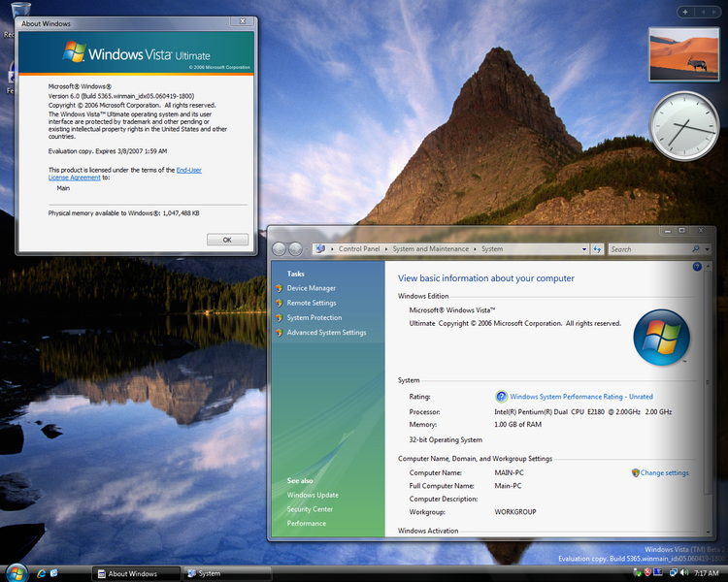728x582 pixels.
Task: Go back in the System window
Action: 279,249
